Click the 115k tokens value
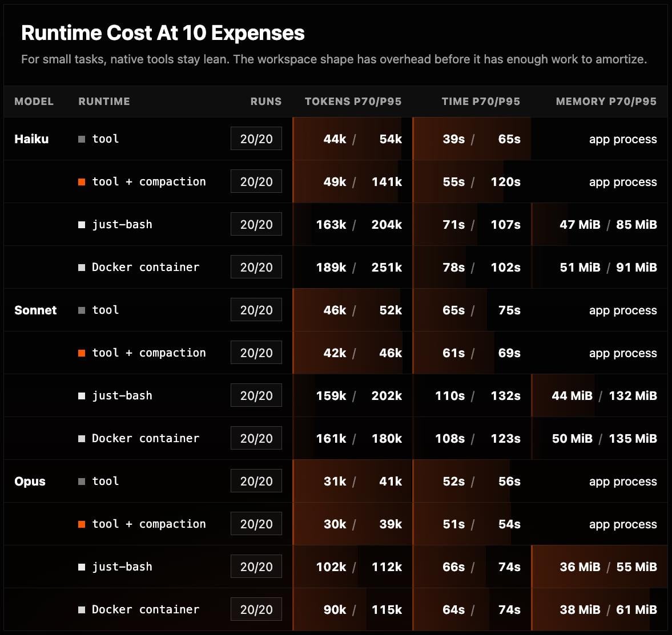The height and width of the screenshot is (635, 672). [x=387, y=610]
